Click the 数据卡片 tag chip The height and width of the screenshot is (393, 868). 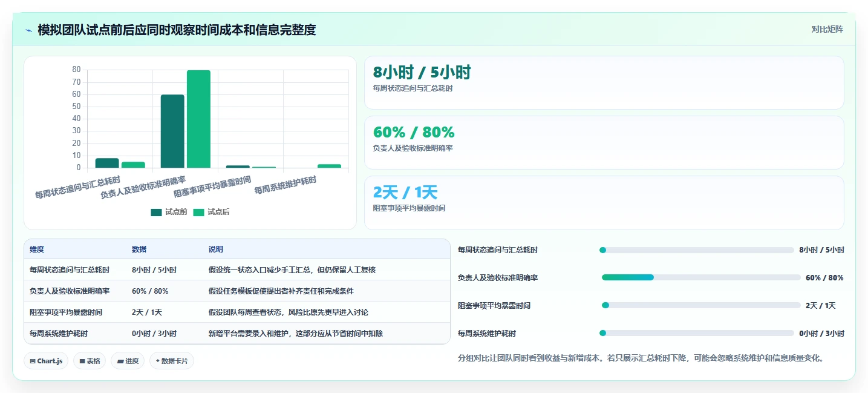click(x=172, y=361)
